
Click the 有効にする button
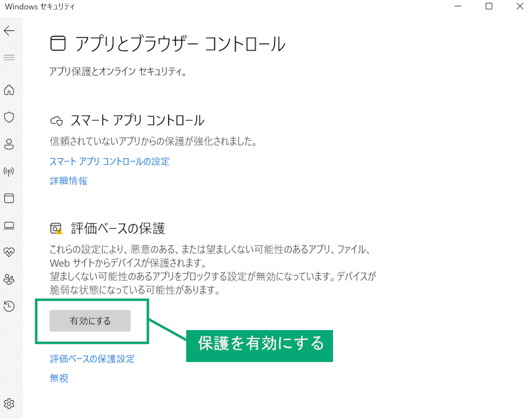(90, 321)
